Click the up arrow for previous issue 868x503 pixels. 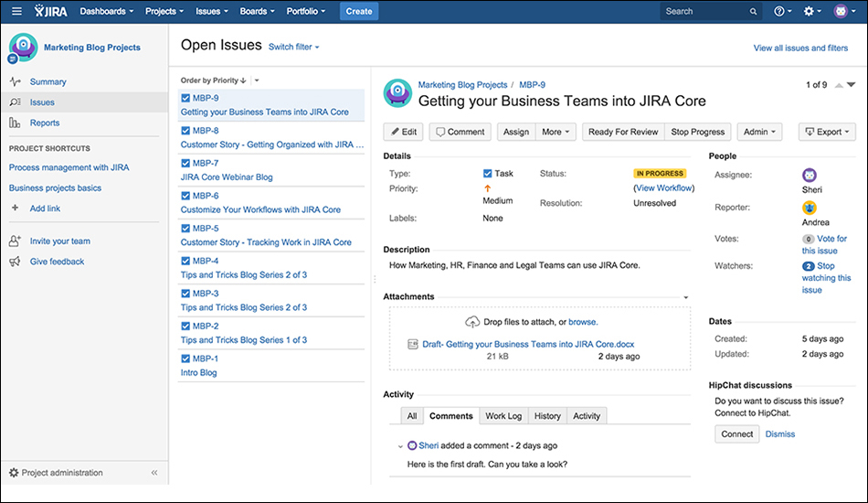(x=839, y=85)
